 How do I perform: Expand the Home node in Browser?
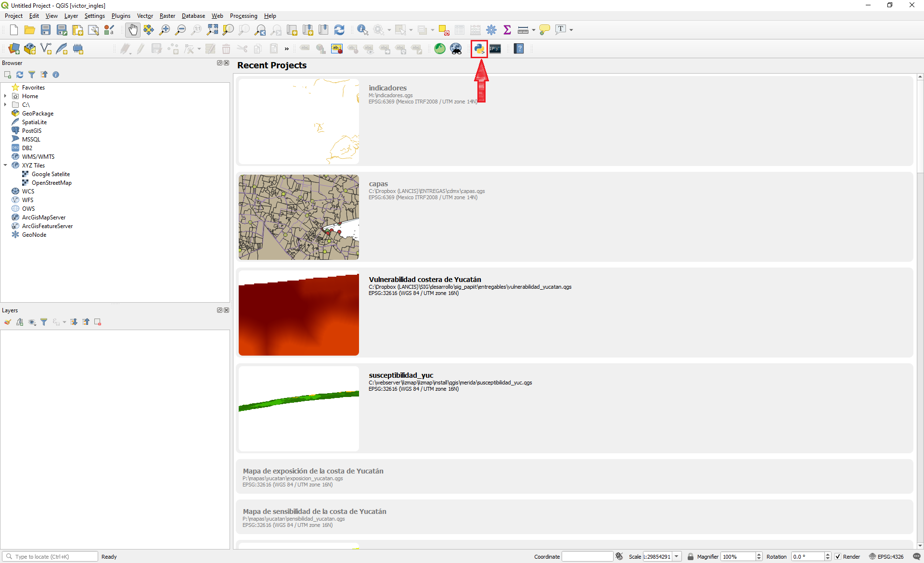[5, 96]
